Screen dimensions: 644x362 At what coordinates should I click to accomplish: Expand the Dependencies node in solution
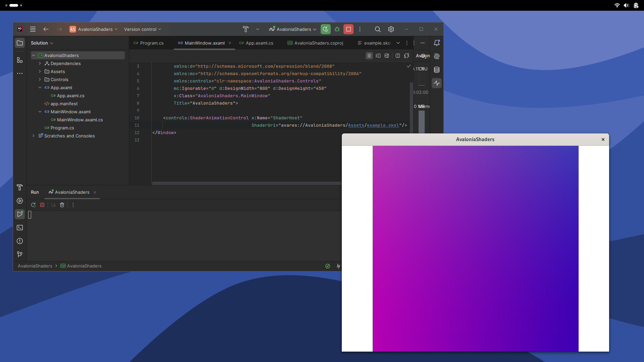(39, 63)
